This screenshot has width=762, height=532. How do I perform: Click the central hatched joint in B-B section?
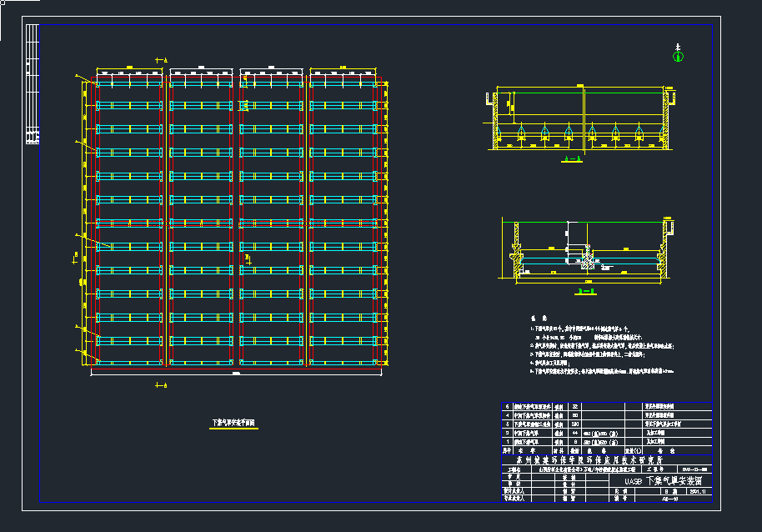(586, 262)
